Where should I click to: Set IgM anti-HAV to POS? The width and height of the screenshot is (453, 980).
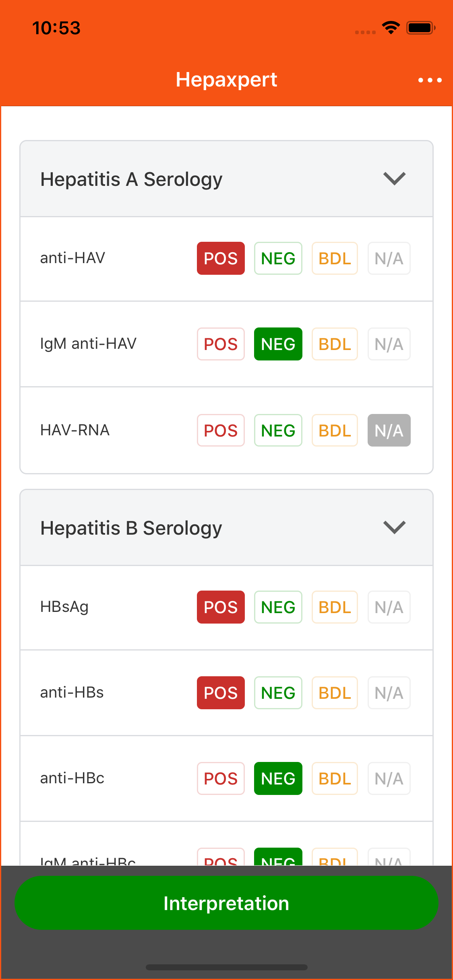tap(221, 344)
